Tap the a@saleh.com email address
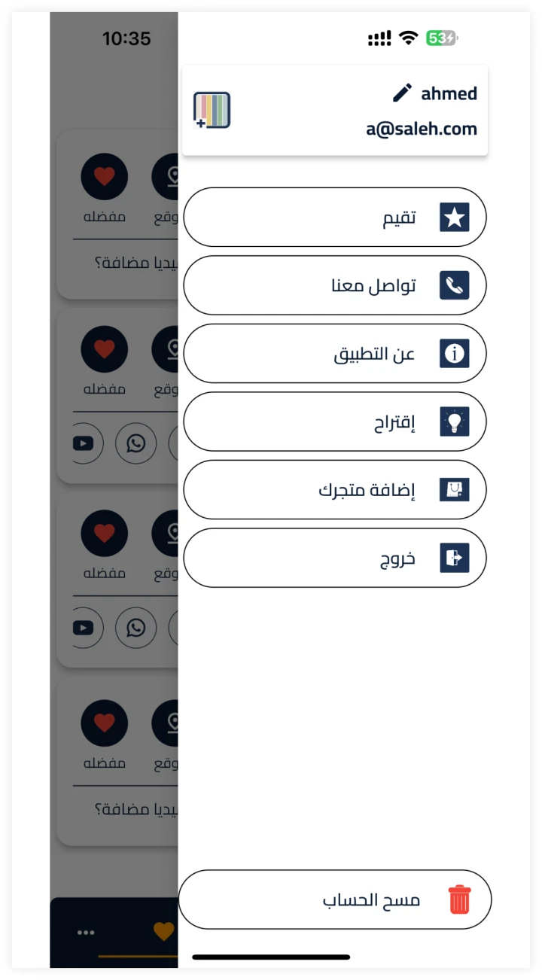The width and height of the screenshot is (542, 980). 422,129
